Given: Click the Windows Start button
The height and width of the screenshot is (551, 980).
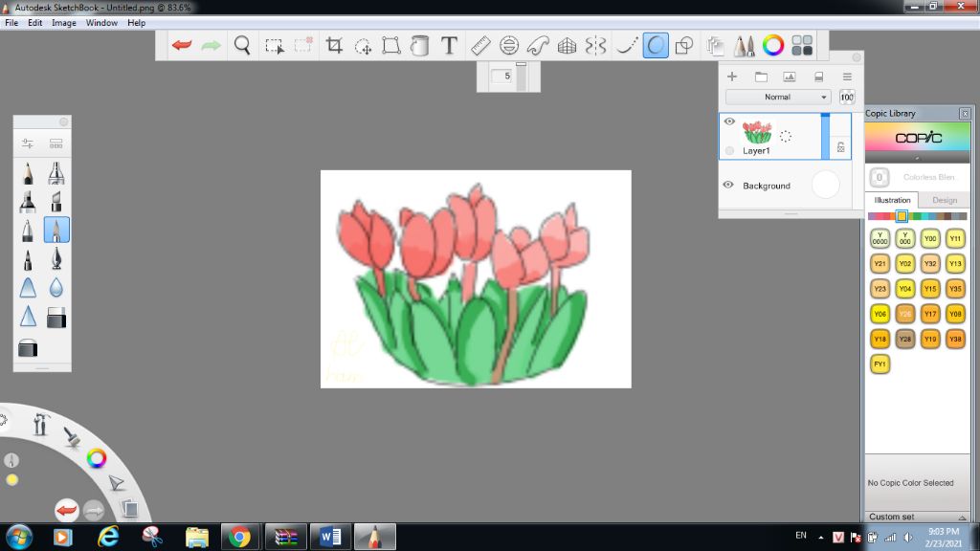Looking at the screenshot, I should coord(19,537).
